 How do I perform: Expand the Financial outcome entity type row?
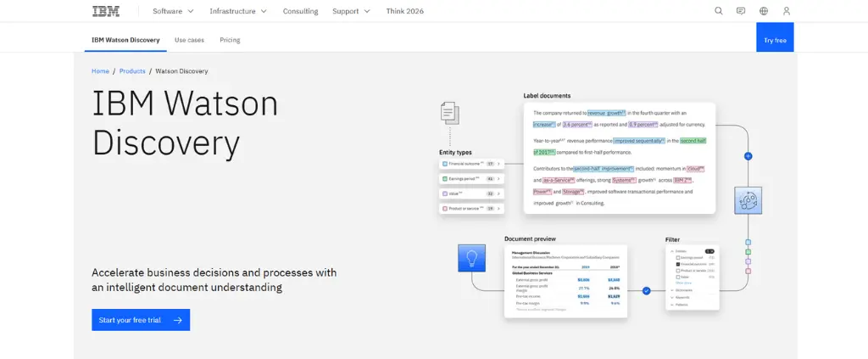click(471, 164)
